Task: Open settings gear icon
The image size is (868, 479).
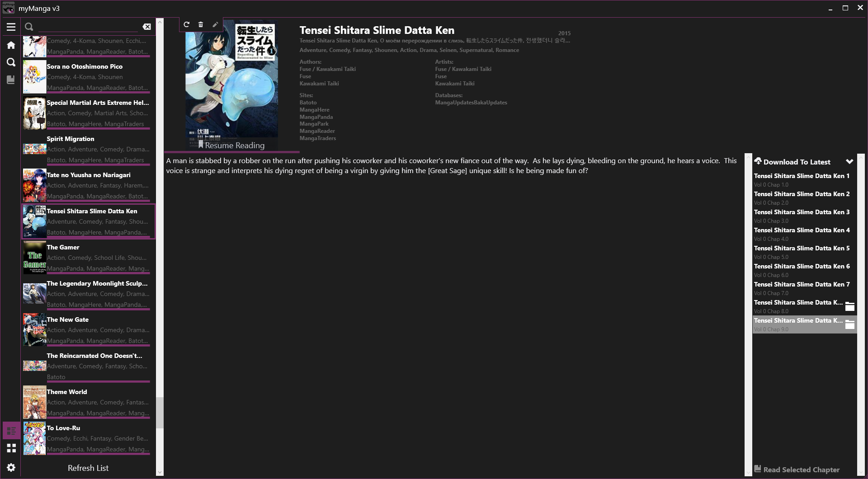Action: coord(11,467)
